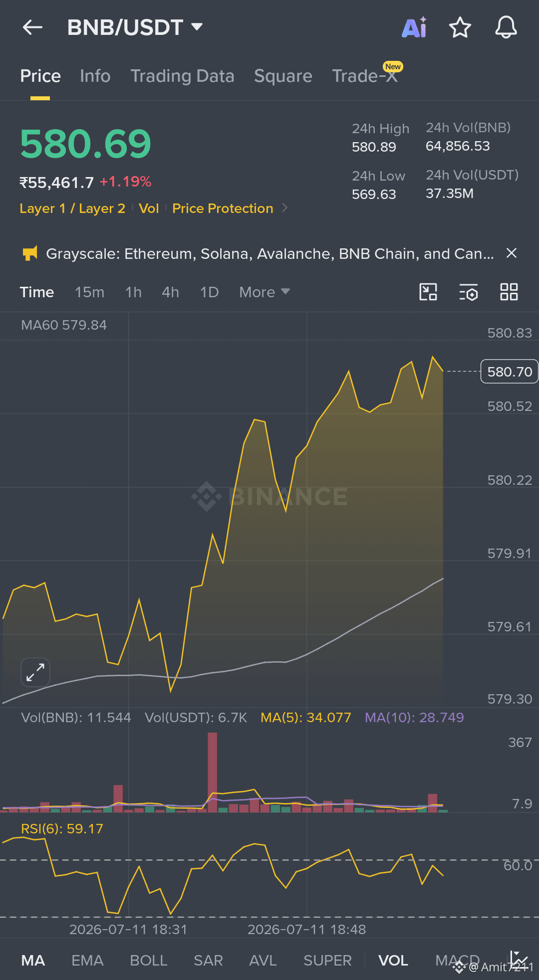
Task: Tap the Vol(BNB): 11.544 label
Action: click(76, 718)
